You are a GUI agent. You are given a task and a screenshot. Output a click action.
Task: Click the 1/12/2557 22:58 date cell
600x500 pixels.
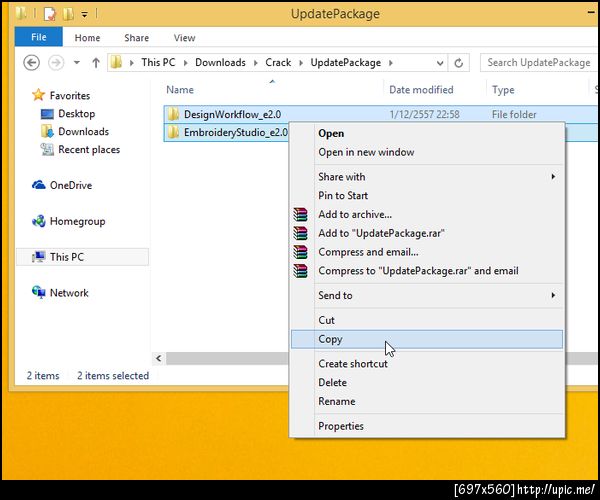(424, 114)
